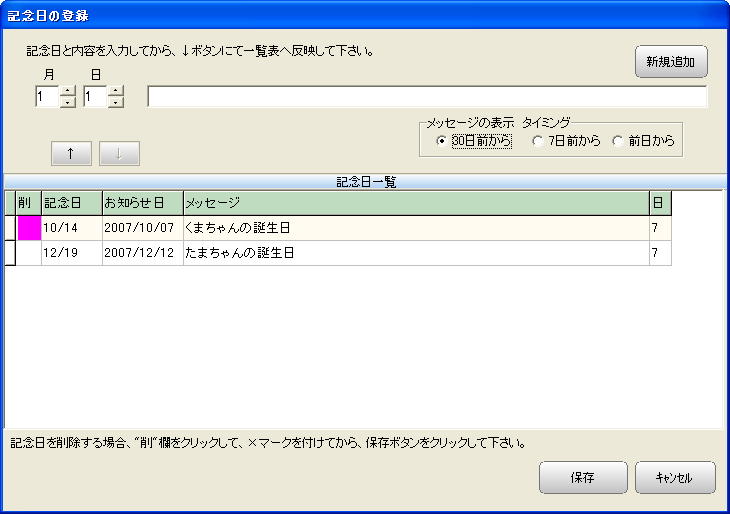Click the up arrow button

pos(71,153)
